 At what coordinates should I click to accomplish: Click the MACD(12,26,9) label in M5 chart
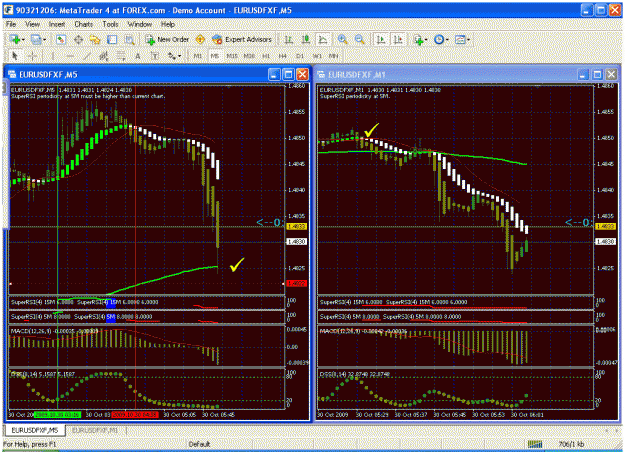point(32,331)
